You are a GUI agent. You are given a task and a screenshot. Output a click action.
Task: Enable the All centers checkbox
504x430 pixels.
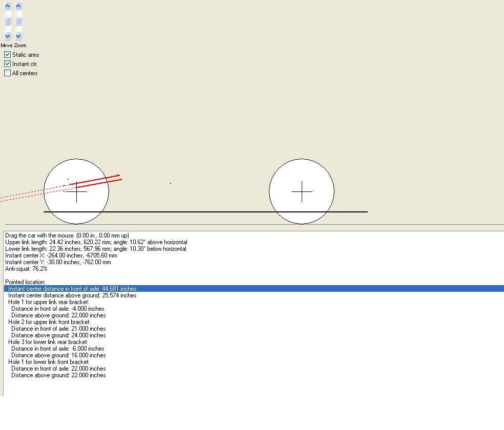8,73
